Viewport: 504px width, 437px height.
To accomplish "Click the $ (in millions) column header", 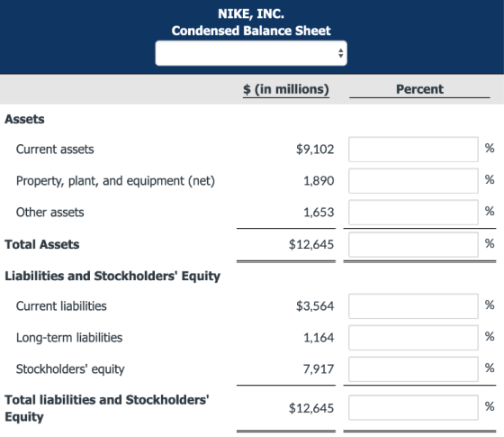I will 286,89.
